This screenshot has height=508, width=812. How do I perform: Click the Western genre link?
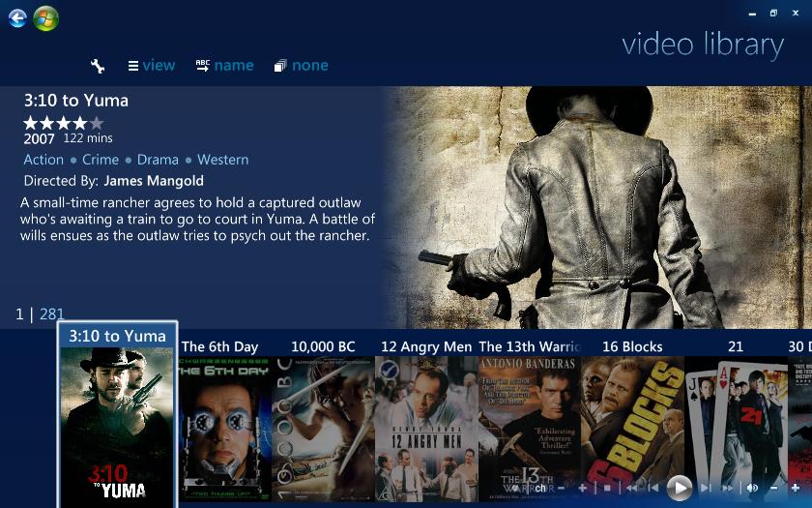coord(222,160)
